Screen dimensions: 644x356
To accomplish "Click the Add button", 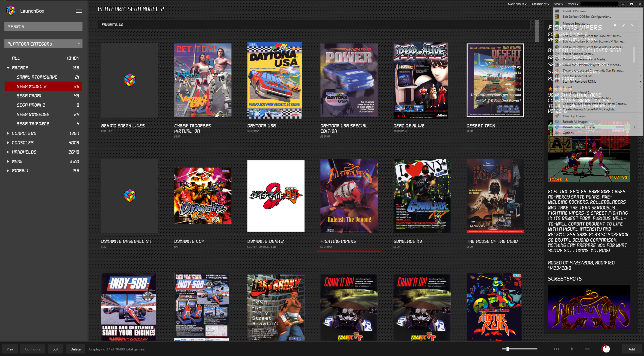I will coord(632,349).
